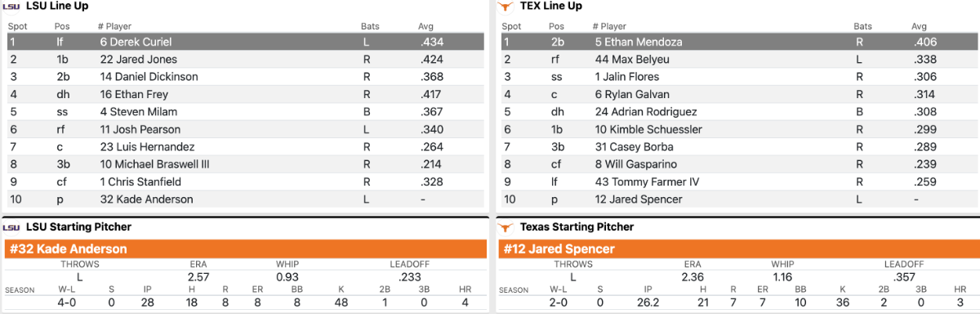980x314 pixels.
Task: Click the LSU logo beside Starting Pitcher
Action: point(12,227)
